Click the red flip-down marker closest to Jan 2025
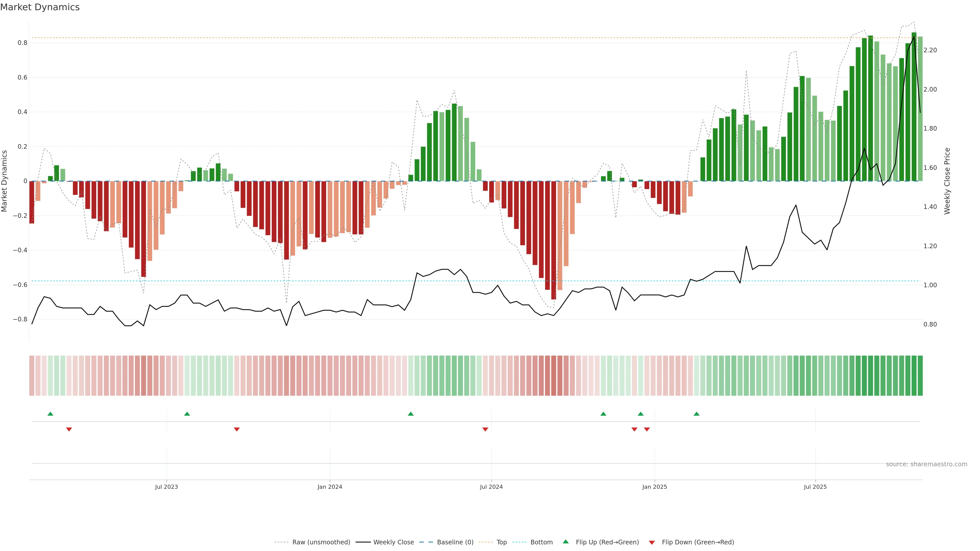The height and width of the screenshot is (551, 980). 647,429
